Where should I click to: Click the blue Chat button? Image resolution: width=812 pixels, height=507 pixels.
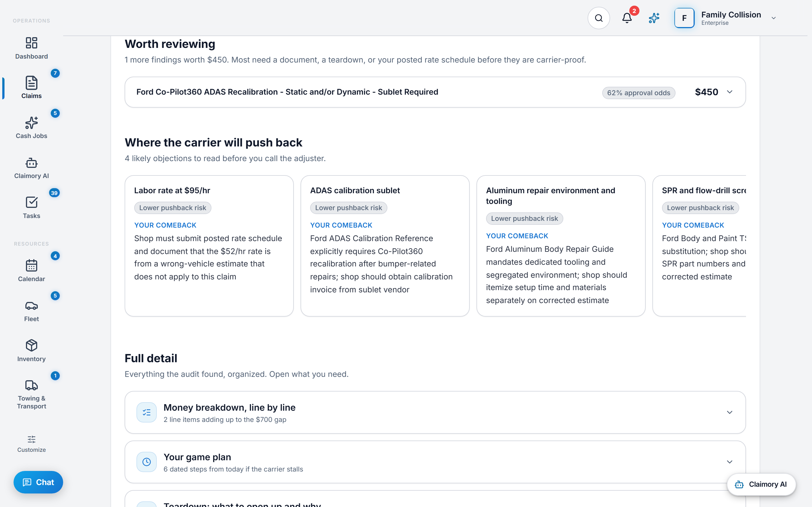click(x=38, y=482)
